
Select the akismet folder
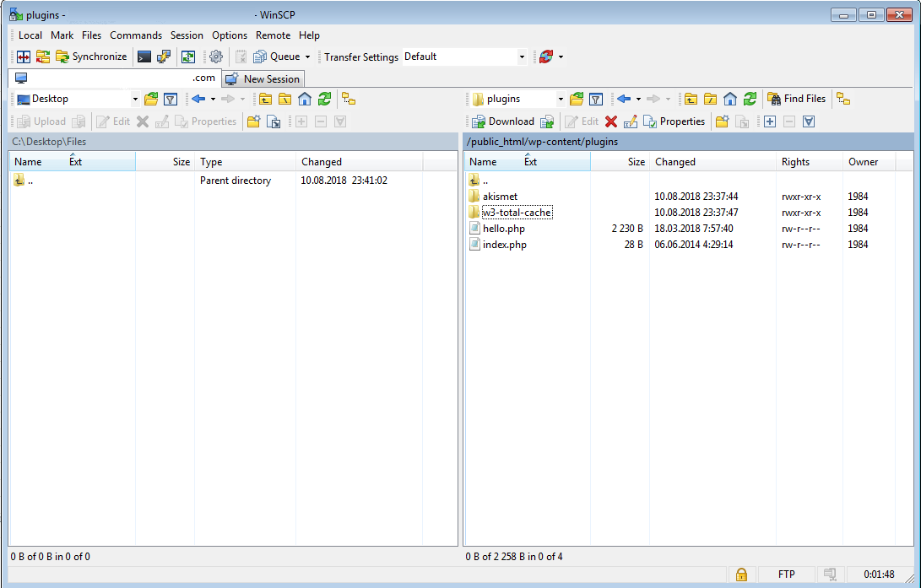(500, 197)
